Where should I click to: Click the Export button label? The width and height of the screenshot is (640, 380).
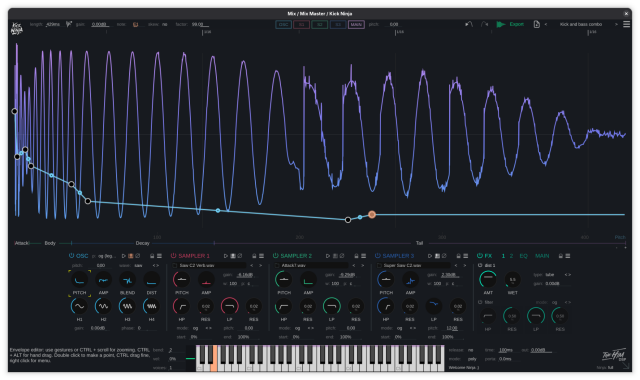(516, 24)
